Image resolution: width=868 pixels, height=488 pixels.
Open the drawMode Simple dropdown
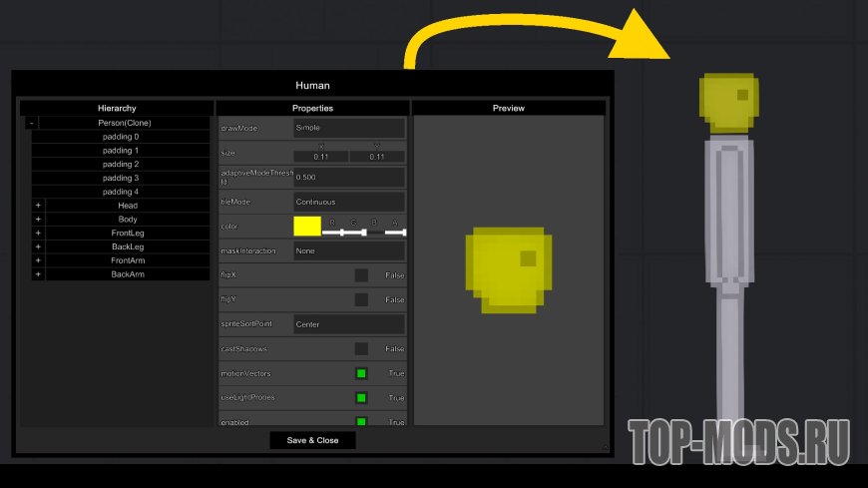pos(349,128)
